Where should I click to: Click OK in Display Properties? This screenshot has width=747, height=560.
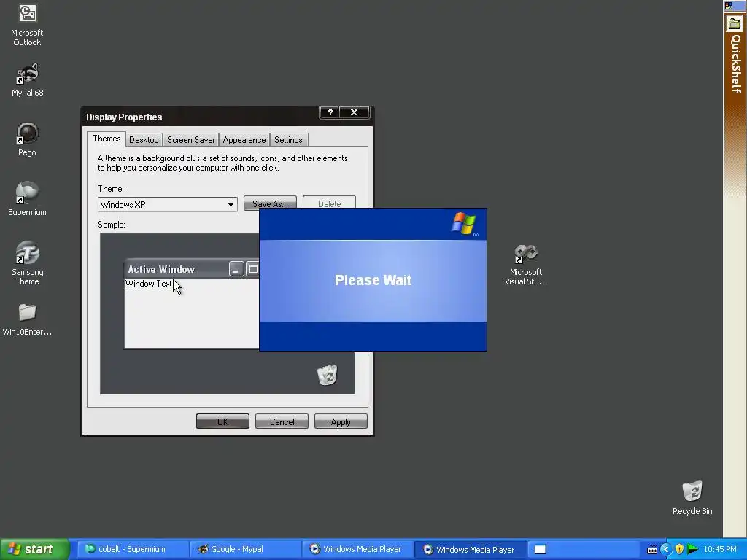(222, 421)
